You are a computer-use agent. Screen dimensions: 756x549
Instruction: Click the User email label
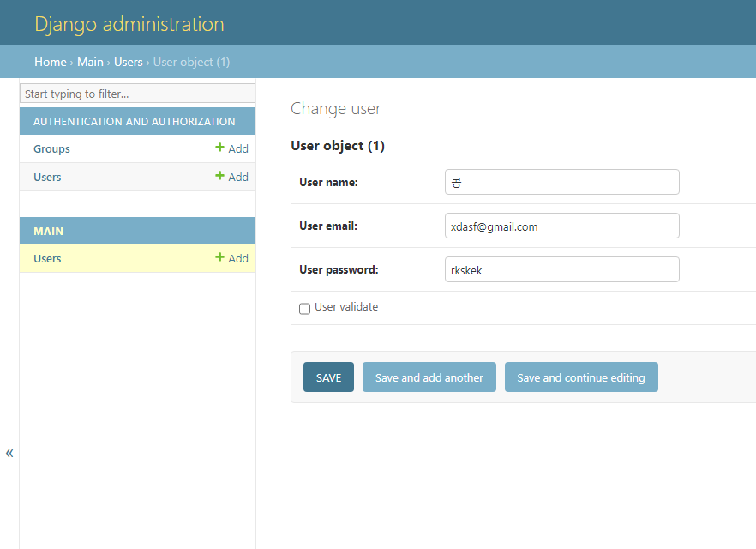[328, 226]
